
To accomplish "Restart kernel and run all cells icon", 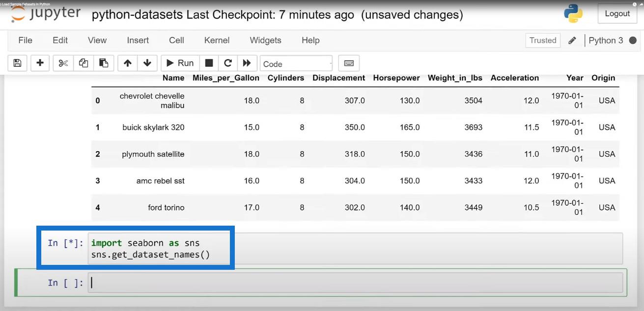I will [x=247, y=63].
